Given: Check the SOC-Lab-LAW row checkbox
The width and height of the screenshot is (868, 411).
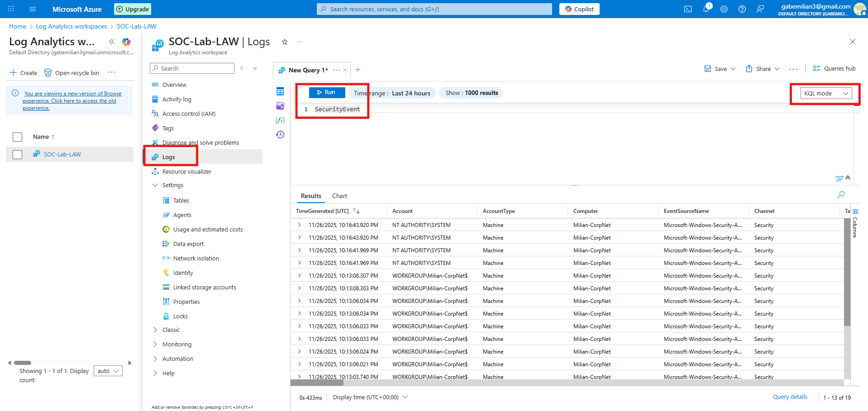Looking at the screenshot, I should click(18, 154).
